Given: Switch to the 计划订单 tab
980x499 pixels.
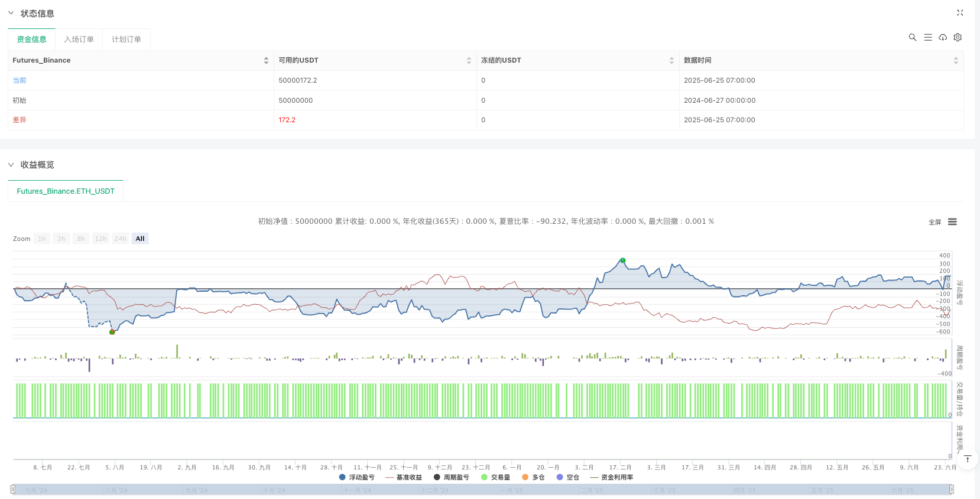Looking at the screenshot, I should pyautogui.click(x=126, y=39).
